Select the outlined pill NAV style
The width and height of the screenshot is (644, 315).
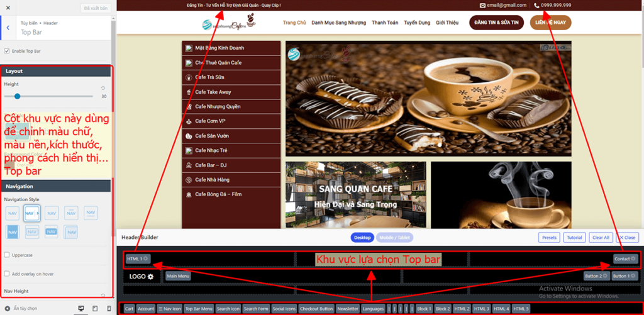tap(31, 232)
